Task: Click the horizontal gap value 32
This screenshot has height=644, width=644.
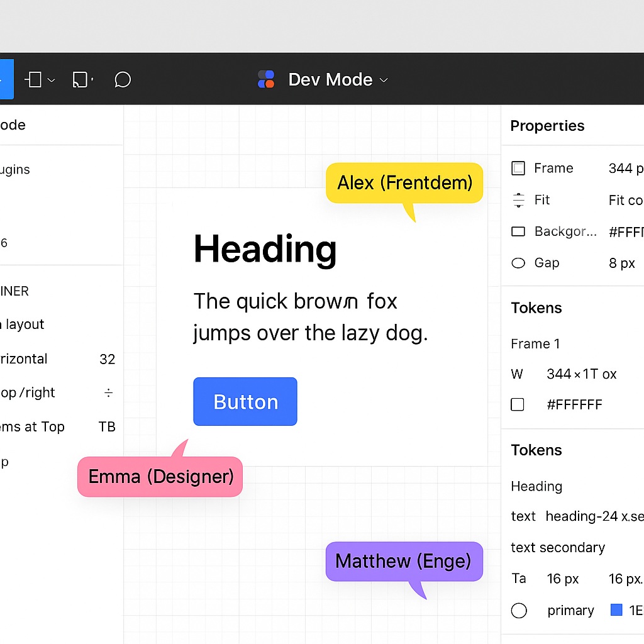Action: [107, 359]
